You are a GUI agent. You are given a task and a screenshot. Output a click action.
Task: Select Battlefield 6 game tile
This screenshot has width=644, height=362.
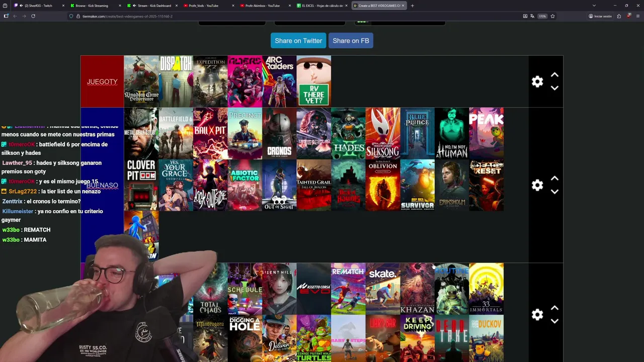click(x=176, y=133)
